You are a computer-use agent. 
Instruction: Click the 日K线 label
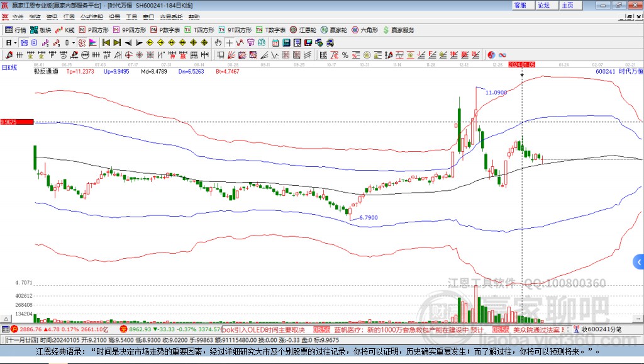[9, 67]
